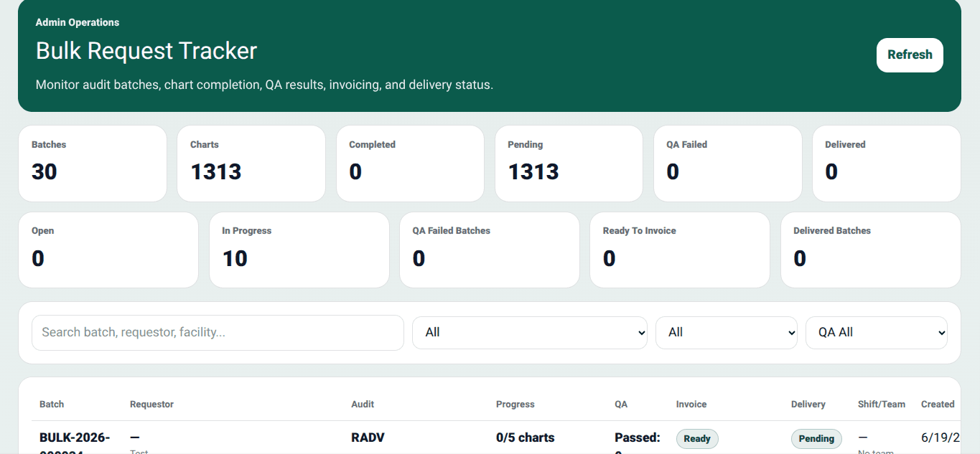Click the Created column header
The height and width of the screenshot is (454, 980).
click(x=938, y=405)
